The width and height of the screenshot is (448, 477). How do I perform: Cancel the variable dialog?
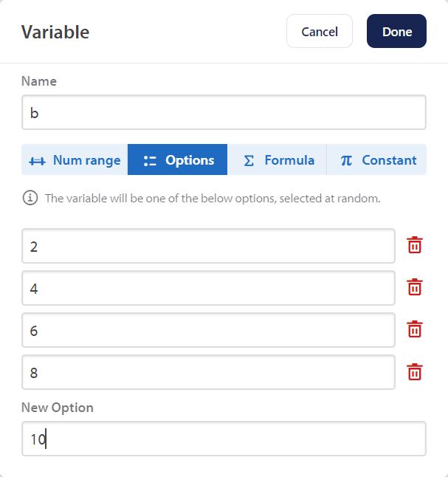(x=320, y=32)
